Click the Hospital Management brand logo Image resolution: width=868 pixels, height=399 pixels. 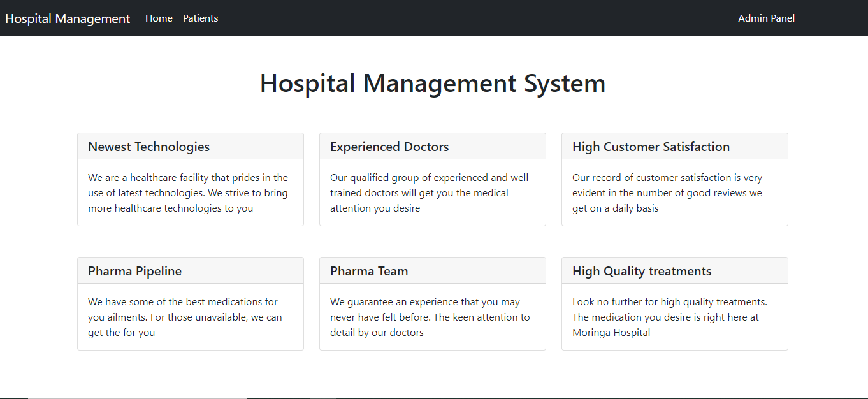(68, 18)
